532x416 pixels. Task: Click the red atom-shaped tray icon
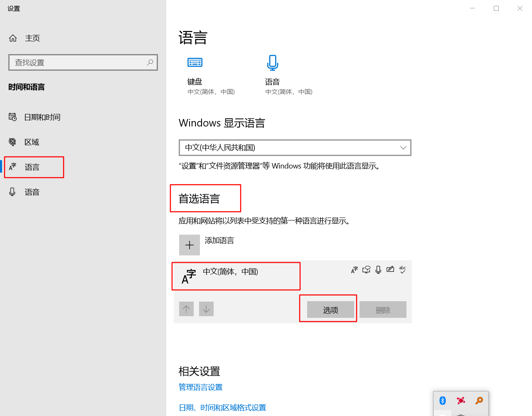[x=461, y=401]
